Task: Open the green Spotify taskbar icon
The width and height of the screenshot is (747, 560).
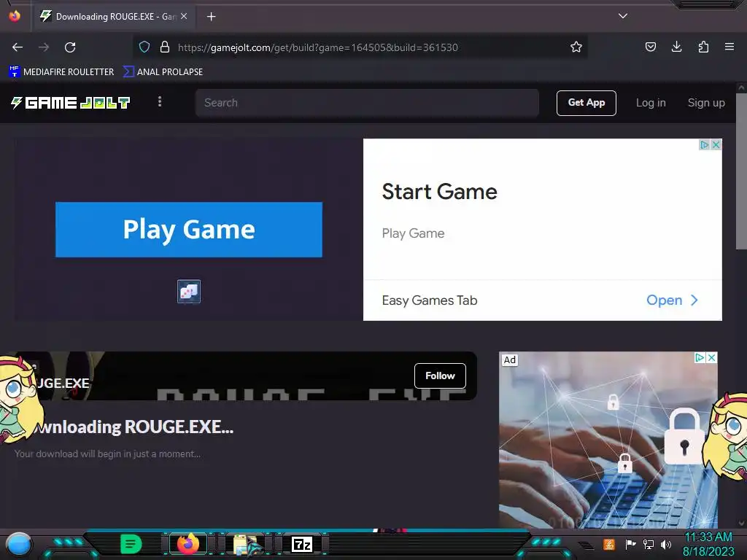Action: tap(131, 544)
